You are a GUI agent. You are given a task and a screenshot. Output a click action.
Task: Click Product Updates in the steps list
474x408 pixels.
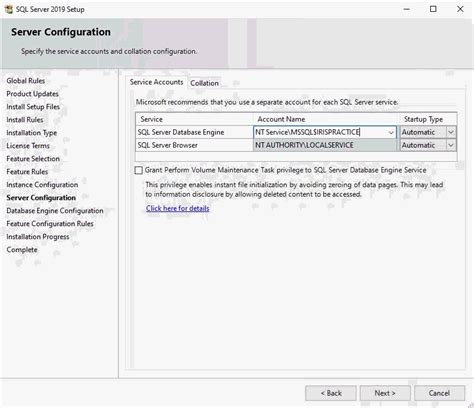point(32,94)
